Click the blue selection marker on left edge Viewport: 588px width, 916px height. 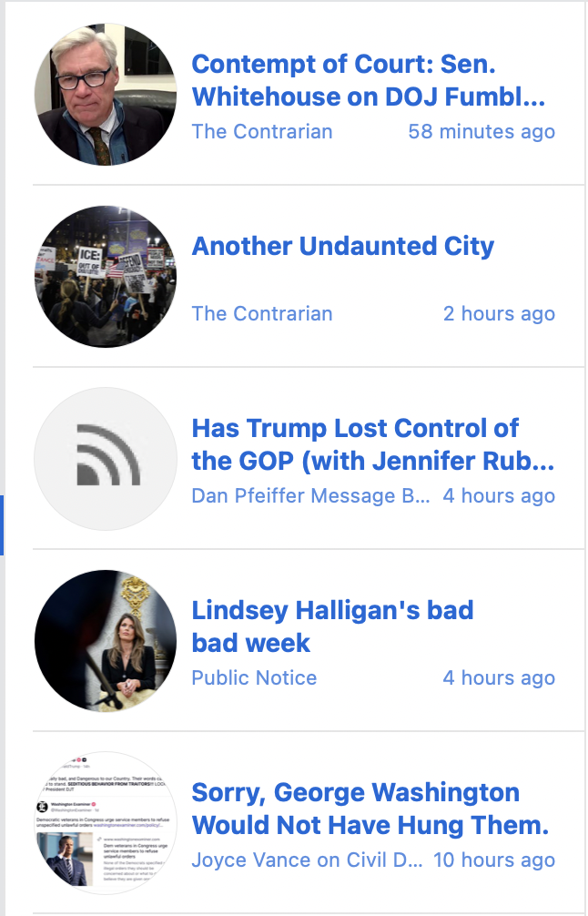point(2,525)
